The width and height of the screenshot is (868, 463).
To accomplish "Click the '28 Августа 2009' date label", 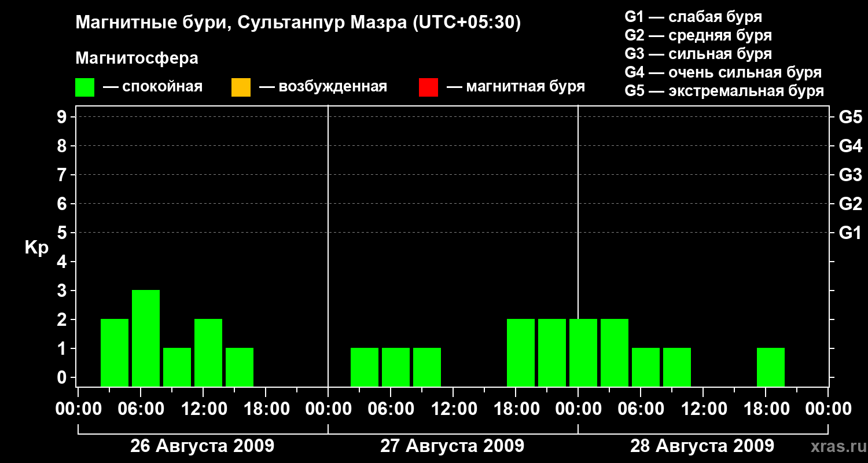I will (702, 446).
